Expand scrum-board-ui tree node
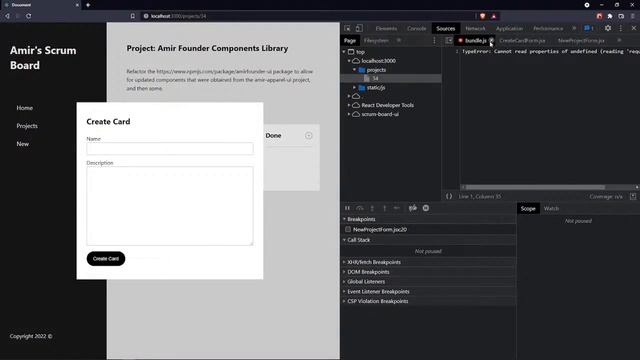This screenshot has width=640, height=360. (349, 114)
